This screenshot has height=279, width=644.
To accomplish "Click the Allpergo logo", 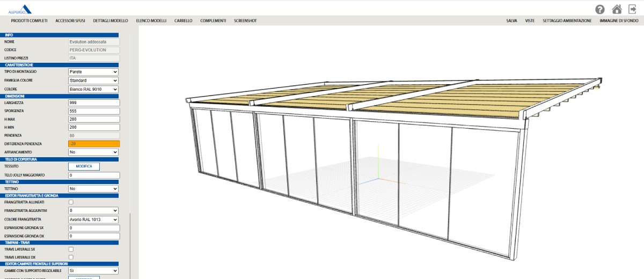I will (20, 9).
